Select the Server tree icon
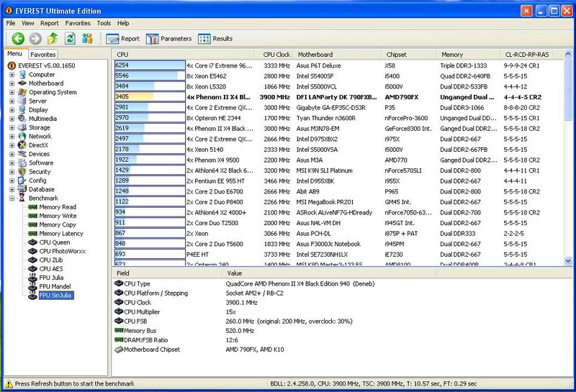Viewport: 576px width, 392px height. 22,101
